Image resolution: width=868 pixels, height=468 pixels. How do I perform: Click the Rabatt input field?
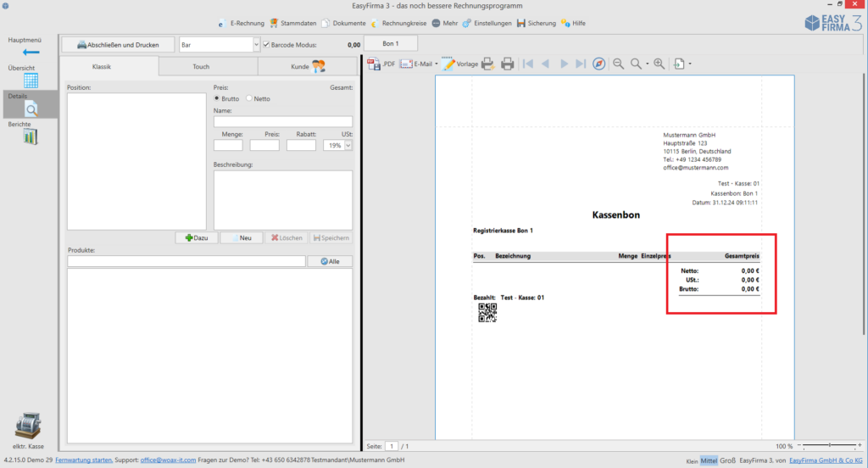[x=301, y=146]
